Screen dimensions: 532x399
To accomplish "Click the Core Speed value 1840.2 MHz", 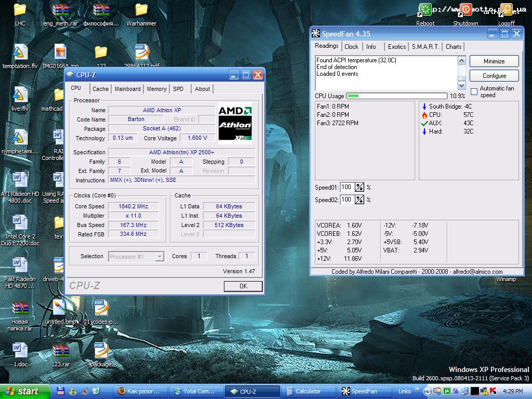I will tap(133, 206).
